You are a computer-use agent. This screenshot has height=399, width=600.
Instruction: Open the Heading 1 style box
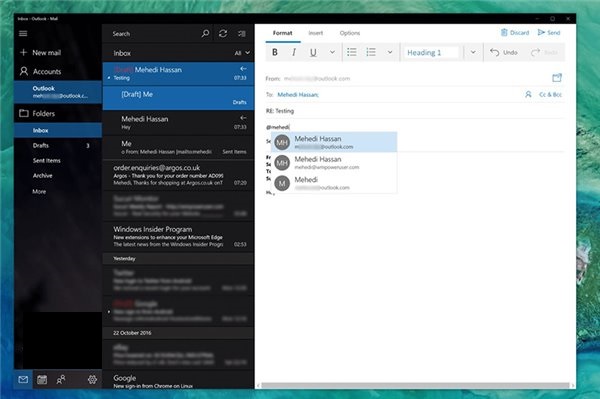pos(431,52)
